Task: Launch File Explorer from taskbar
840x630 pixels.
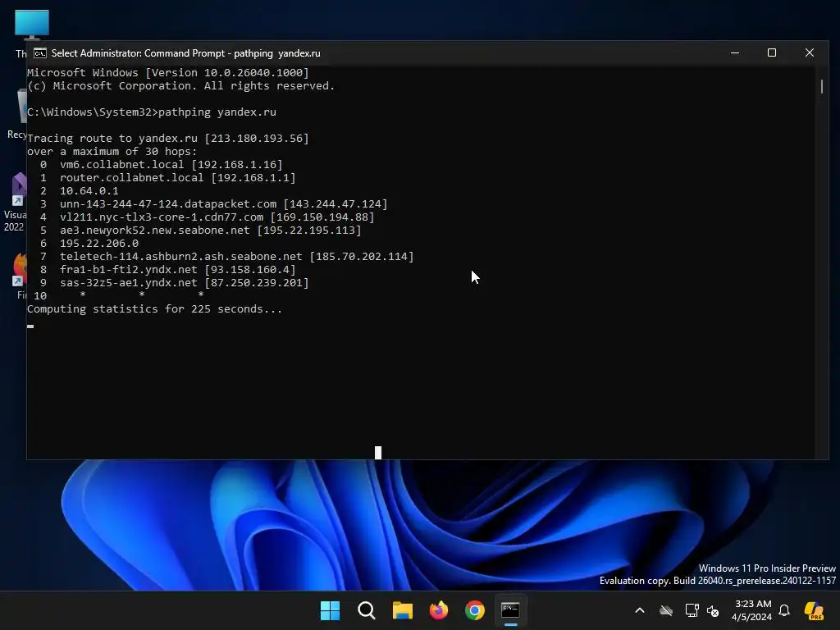Action: click(x=402, y=610)
